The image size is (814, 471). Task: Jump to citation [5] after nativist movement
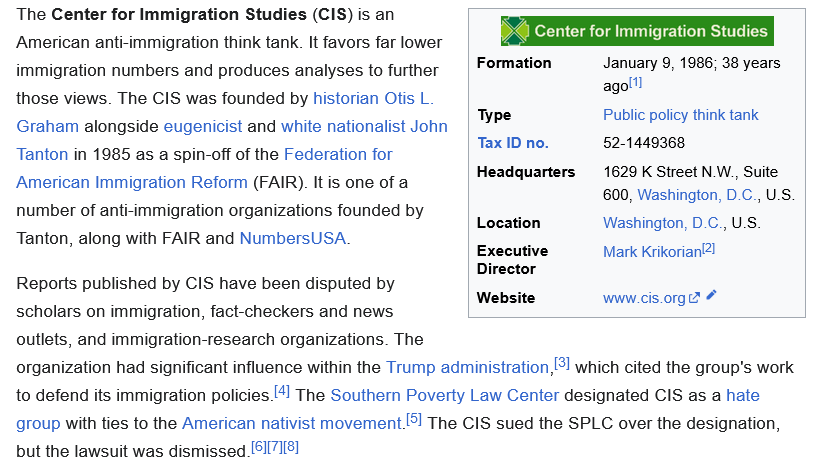414,419
